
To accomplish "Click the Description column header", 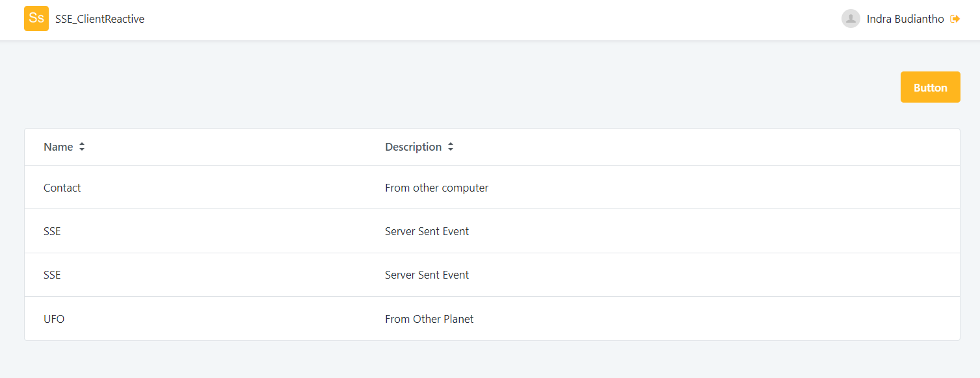I will click(x=414, y=147).
